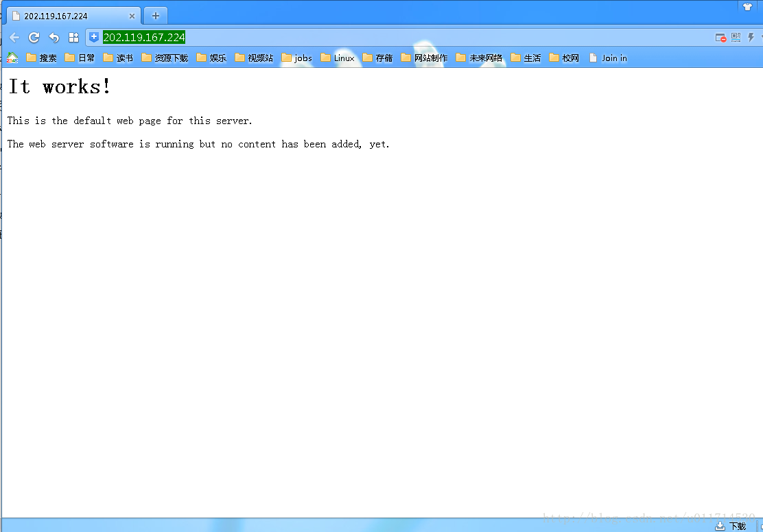Image resolution: width=763 pixels, height=532 pixels.
Task: Open the skin T-shirt icon
Action: point(747,7)
